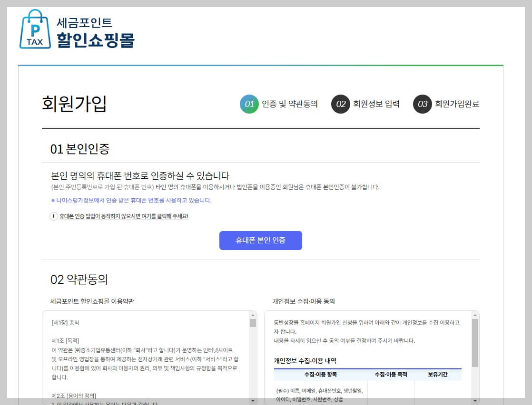Select the step 03 회원가입완료 badge
This screenshot has width=532, height=405.
point(422,104)
